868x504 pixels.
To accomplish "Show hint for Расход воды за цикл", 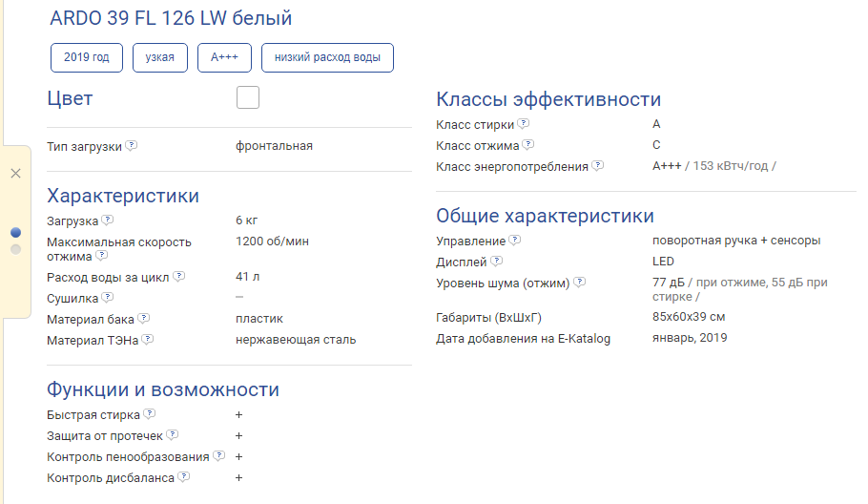I will click(178, 277).
